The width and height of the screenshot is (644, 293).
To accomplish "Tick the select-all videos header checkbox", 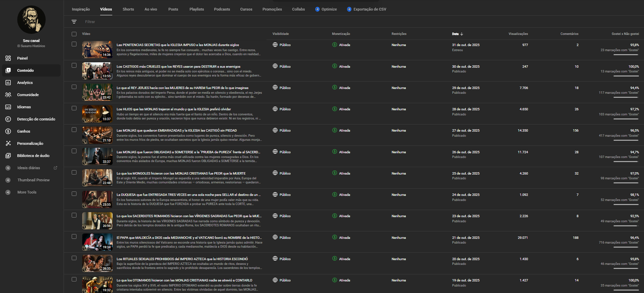I will 74,34.
